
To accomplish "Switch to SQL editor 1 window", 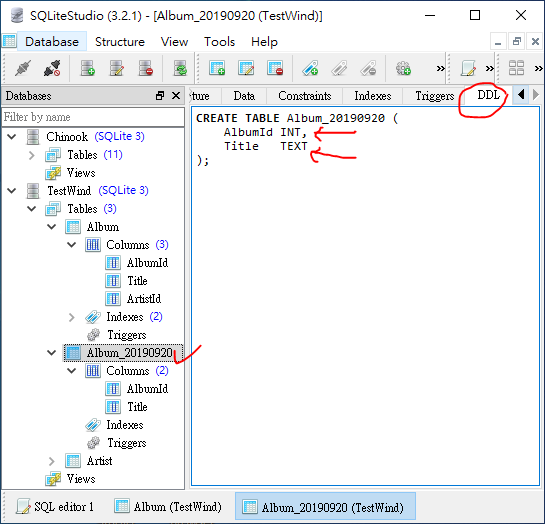I will [x=55, y=507].
